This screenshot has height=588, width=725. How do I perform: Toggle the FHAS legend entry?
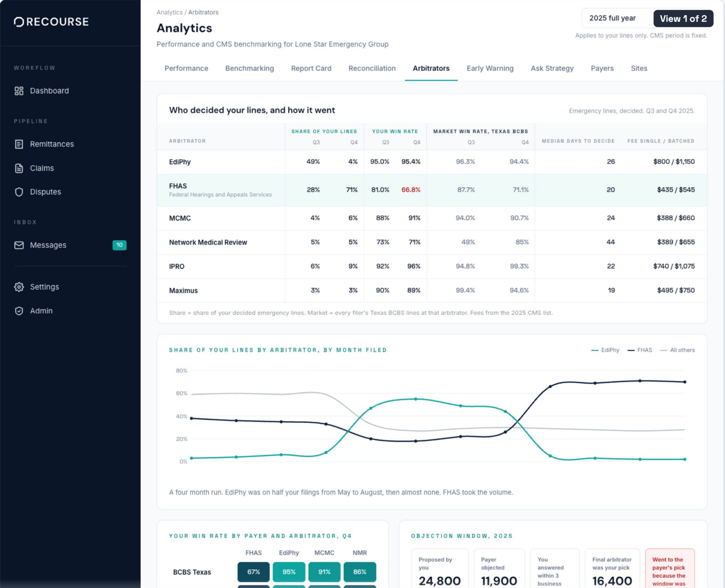(x=640, y=350)
